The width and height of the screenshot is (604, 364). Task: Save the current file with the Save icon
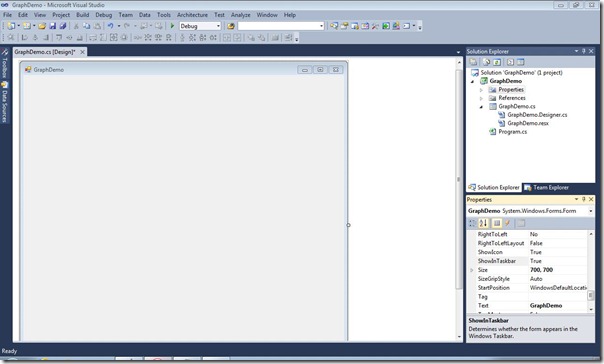click(53, 26)
